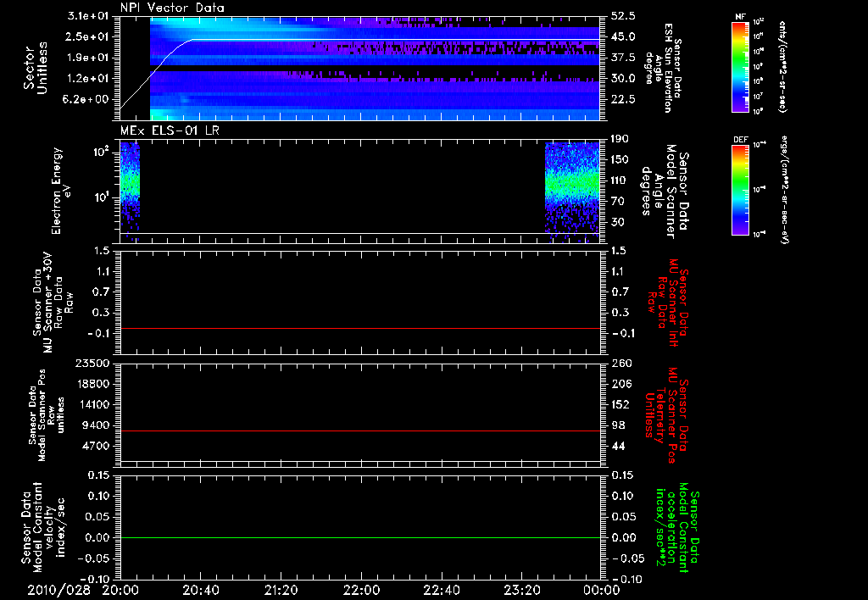
Task: Click the '3.1e+01' sector tick label
Action: (x=88, y=16)
